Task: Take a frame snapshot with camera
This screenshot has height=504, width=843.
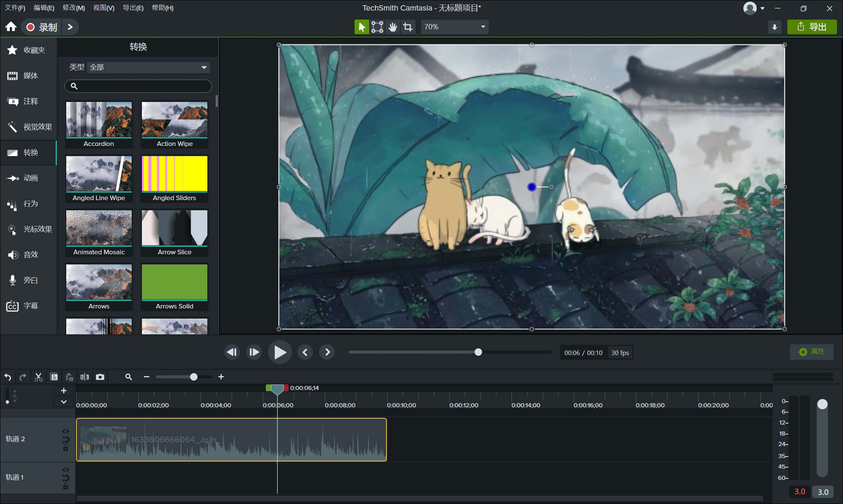Action: [100, 377]
